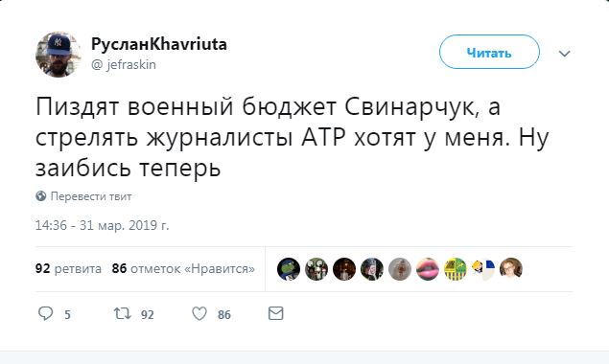Open the pink lips avatar liker

click(428, 269)
